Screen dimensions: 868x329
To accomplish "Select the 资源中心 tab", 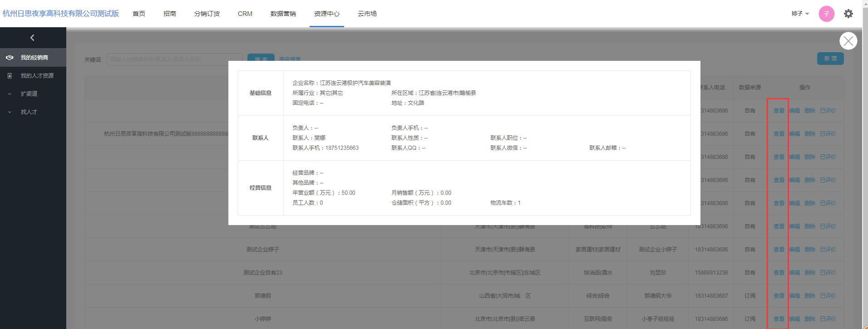I will pos(326,14).
